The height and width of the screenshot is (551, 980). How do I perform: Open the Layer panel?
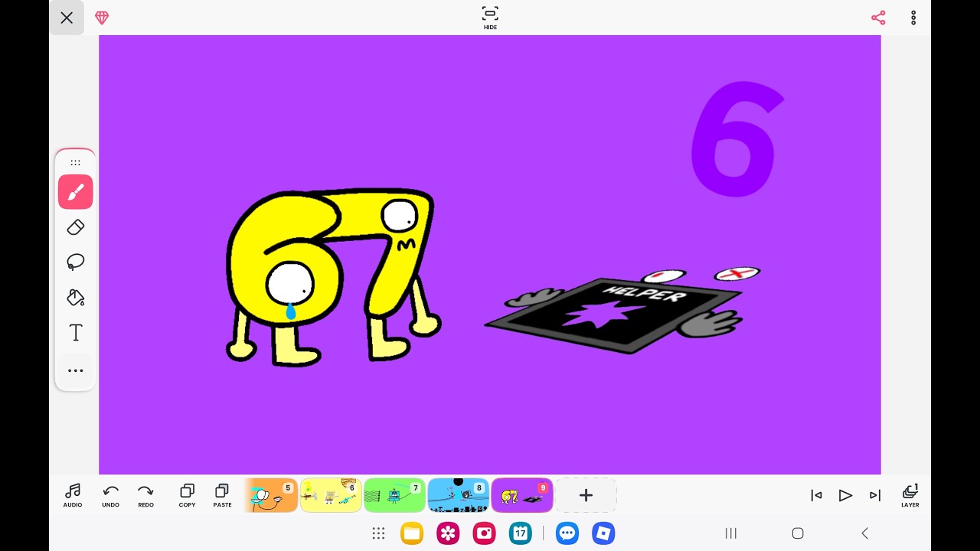pos(910,495)
